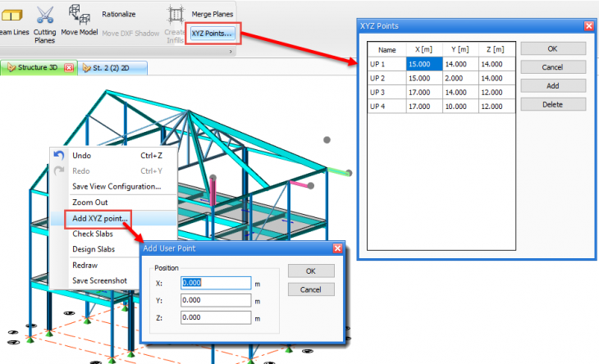Click the Y value 2.000 in UP 2 row
The image size is (599, 364).
pyautogui.click(x=460, y=78)
